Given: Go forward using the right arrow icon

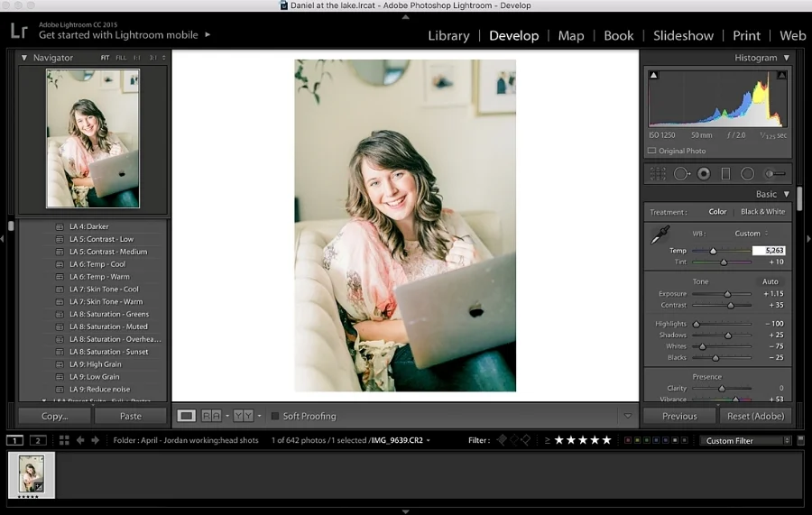Looking at the screenshot, I should coord(96,440).
